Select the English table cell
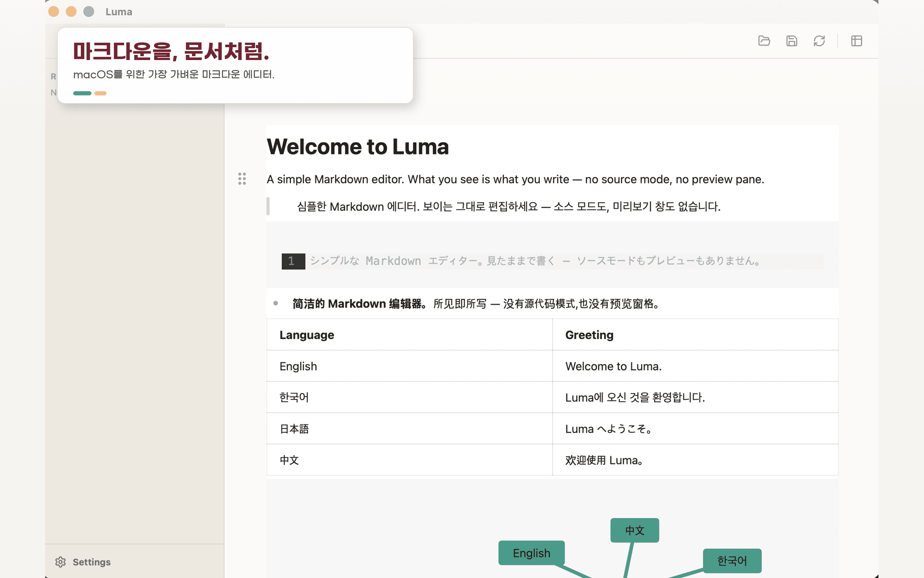924x578 pixels. coord(409,366)
